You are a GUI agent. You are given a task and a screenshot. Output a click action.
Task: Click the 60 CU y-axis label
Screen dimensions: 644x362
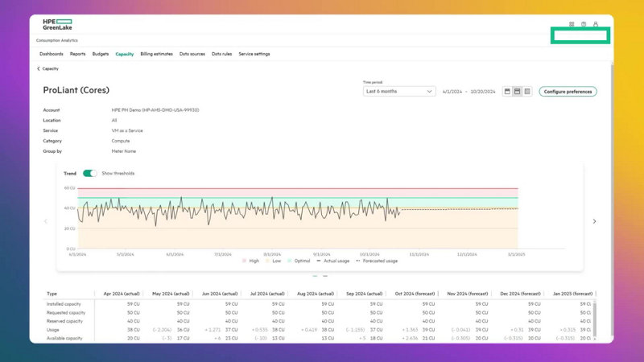(x=70, y=188)
